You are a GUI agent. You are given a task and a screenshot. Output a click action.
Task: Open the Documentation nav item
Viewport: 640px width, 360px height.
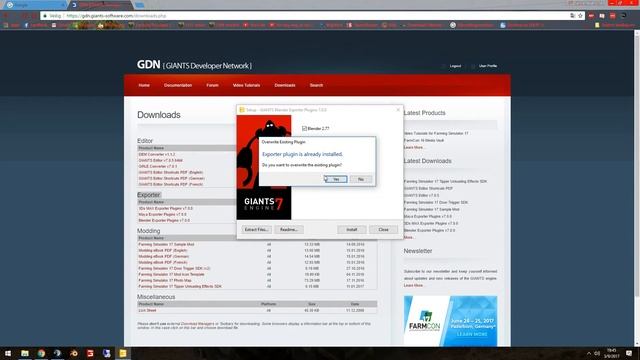[178, 85]
